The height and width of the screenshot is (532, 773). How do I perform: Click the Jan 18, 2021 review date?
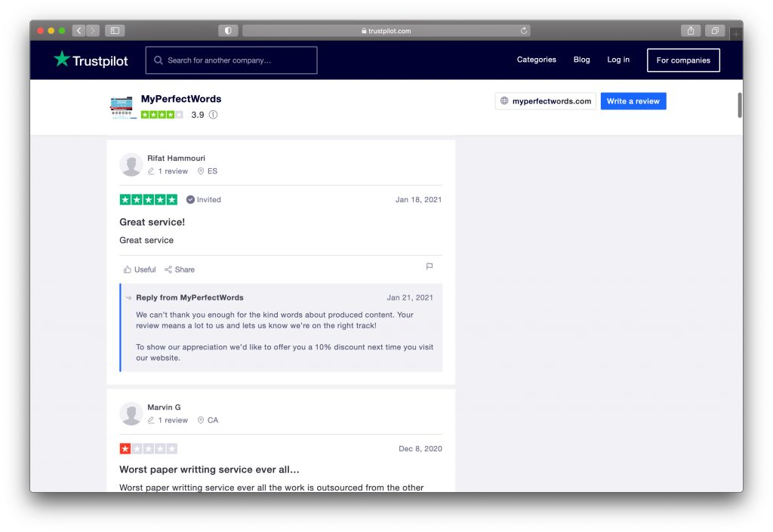point(418,199)
